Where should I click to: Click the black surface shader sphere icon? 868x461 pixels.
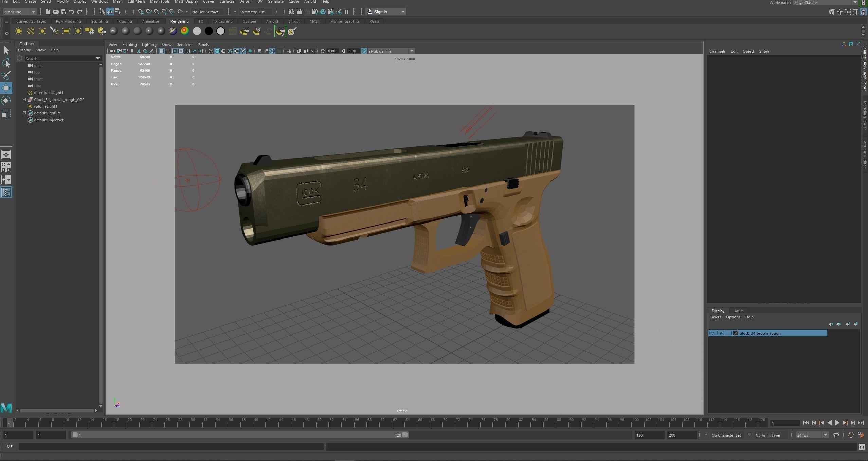pyautogui.click(x=209, y=31)
